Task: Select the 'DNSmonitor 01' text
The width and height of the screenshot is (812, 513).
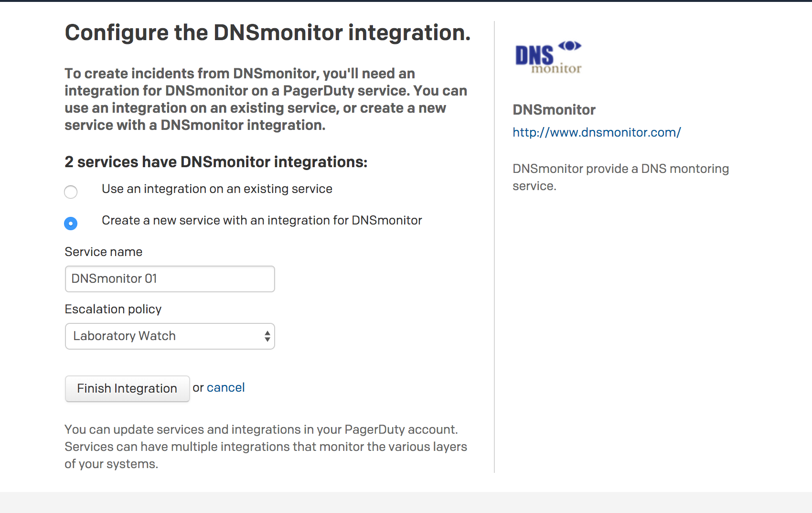Action: tap(114, 278)
